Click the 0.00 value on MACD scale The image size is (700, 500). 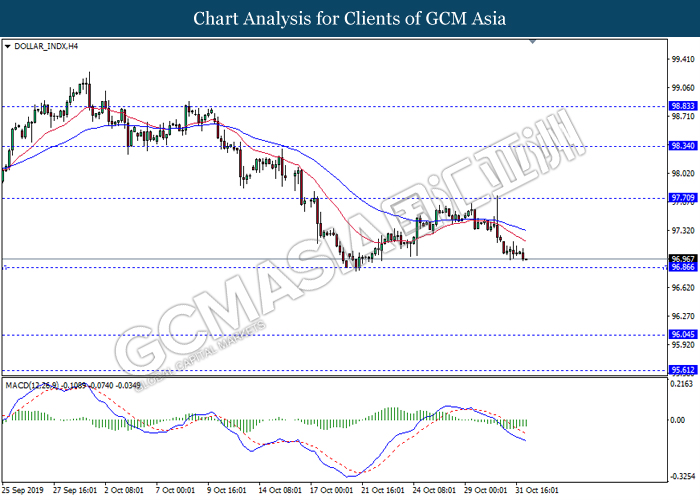(678, 420)
